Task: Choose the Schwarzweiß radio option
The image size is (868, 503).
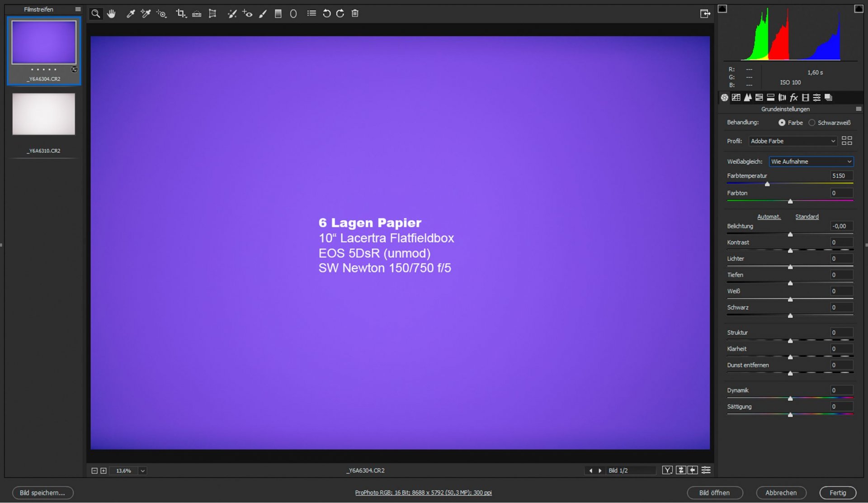Action: point(812,123)
